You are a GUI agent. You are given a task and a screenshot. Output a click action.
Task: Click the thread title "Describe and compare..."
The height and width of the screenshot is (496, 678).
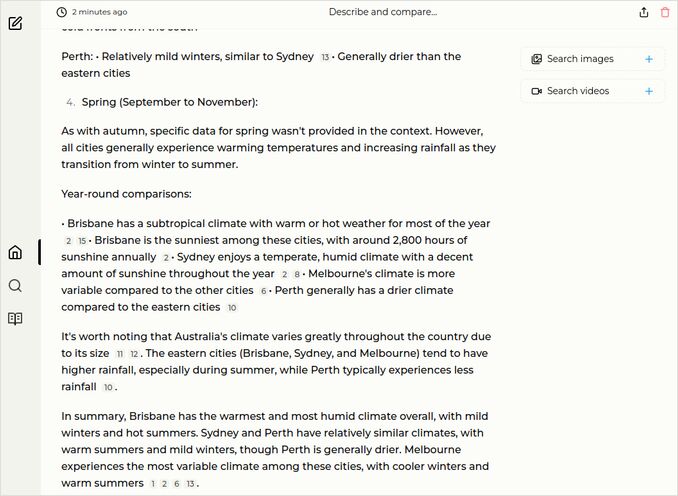pyautogui.click(x=383, y=12)
